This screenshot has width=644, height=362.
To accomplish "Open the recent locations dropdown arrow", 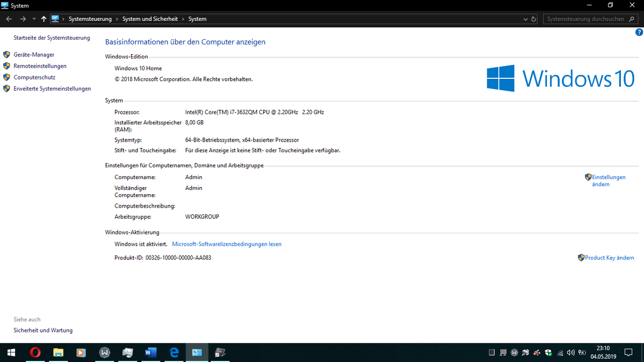I will point(34,19).
